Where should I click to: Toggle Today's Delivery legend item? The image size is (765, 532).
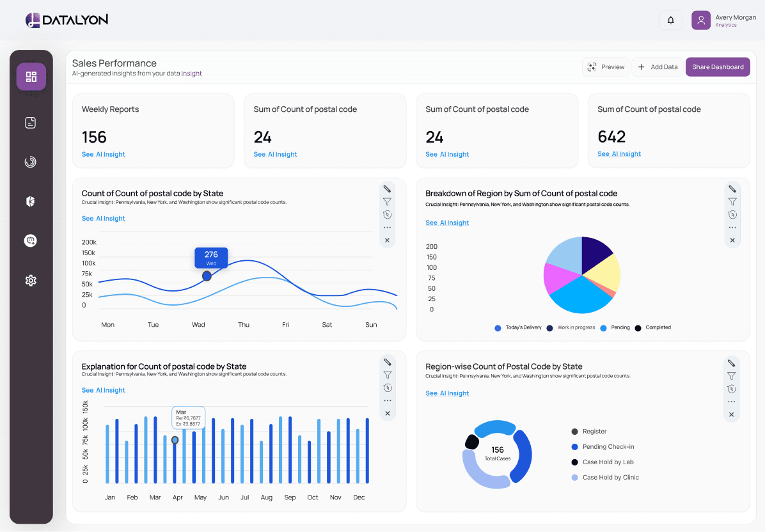pos(518,327)
